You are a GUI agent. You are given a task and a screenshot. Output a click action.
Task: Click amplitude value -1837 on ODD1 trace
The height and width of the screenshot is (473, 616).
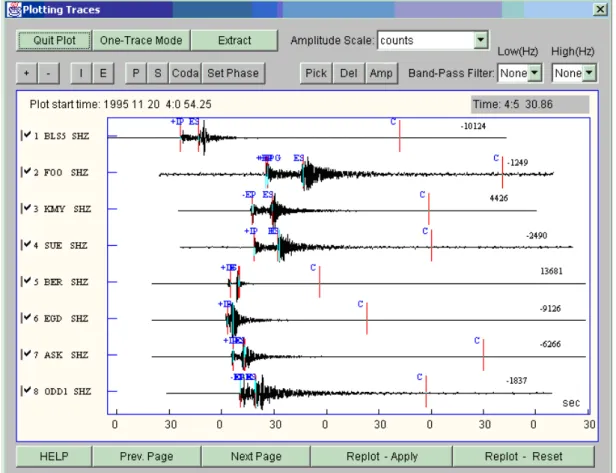pyautogui.click(x=517, y=381)
